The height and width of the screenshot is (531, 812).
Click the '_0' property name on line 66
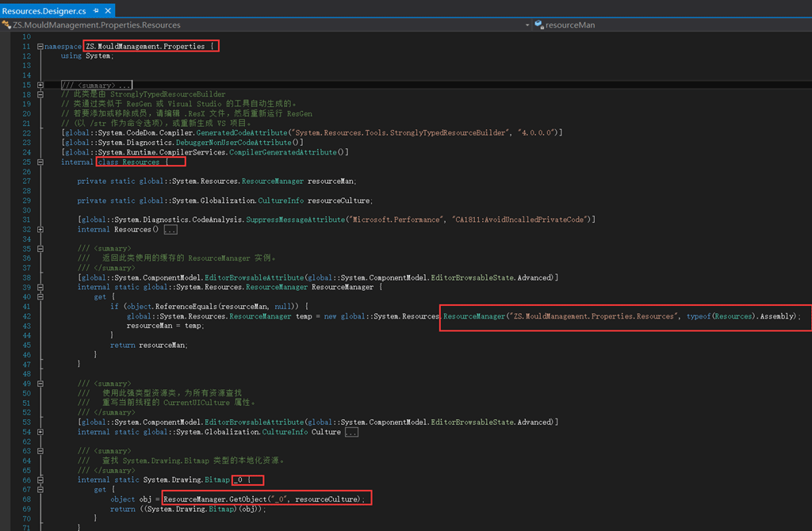coord(238,480)
